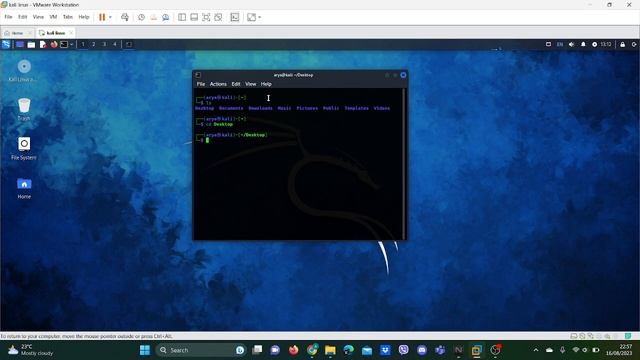Switch to workspace 1 in Kali panel
The height and width of the screenshot is (360, 640).
tap(83, 44)
